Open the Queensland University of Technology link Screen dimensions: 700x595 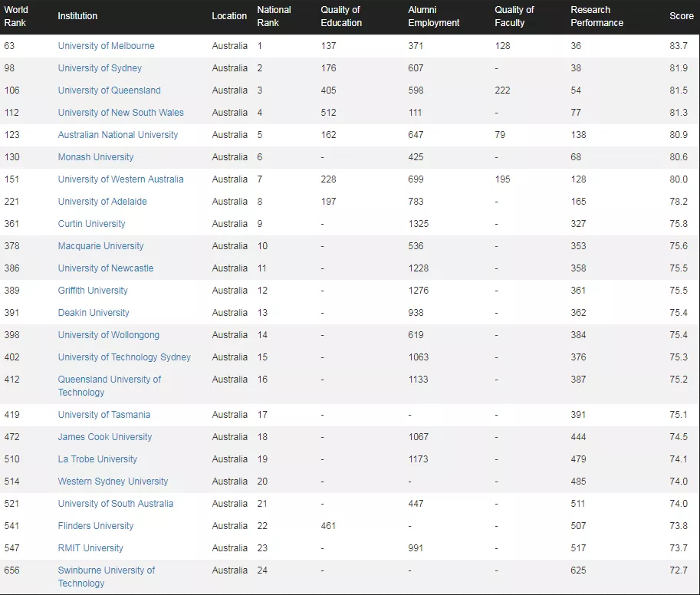[110, 386]
